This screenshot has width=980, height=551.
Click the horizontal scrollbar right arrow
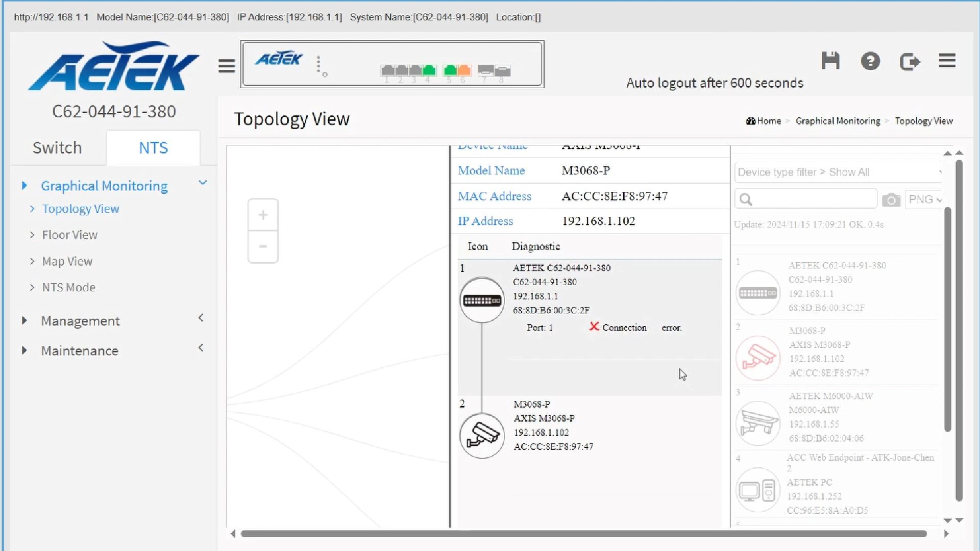[x=946, y=534]
